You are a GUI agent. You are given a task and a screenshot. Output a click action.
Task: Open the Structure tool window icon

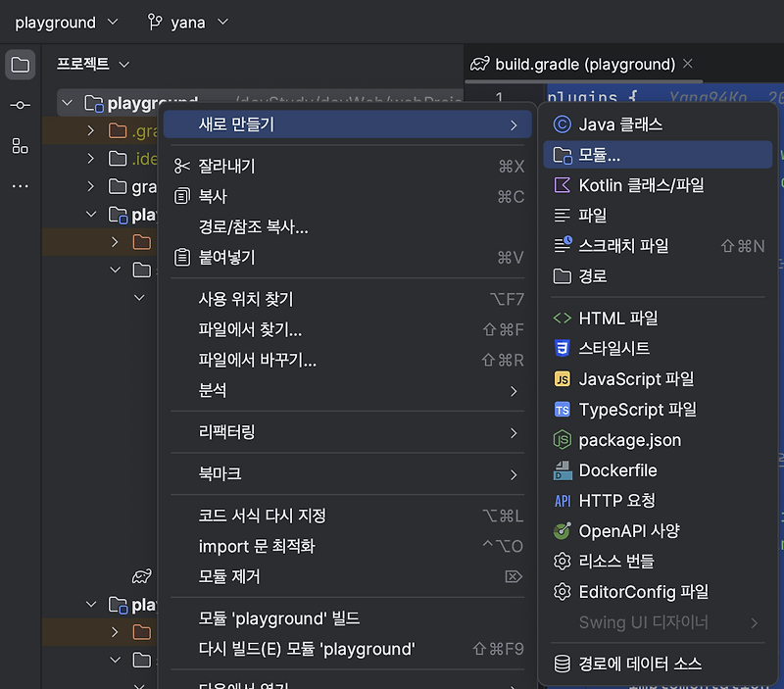[21, 147]
